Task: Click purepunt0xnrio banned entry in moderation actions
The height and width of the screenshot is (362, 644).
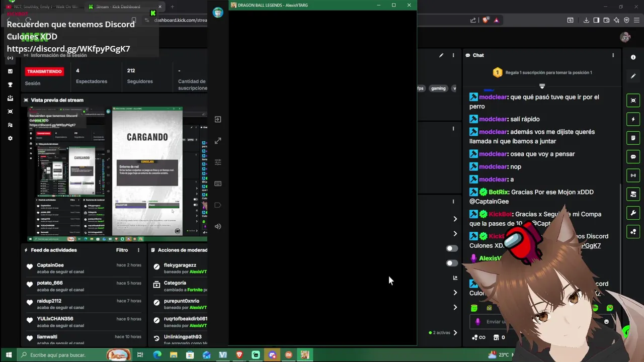Action: point(180,304)
